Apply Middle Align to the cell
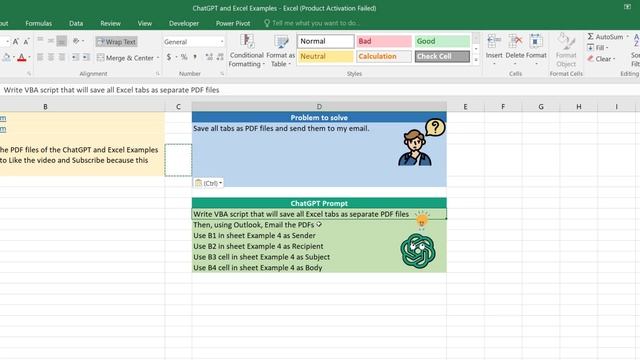 (x=51, y=41)
